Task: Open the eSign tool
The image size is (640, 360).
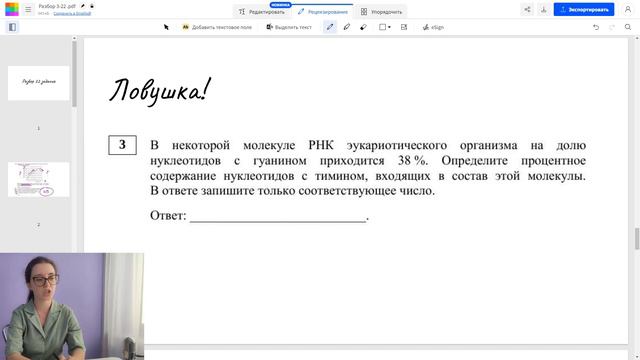Action: coord(433,27)
